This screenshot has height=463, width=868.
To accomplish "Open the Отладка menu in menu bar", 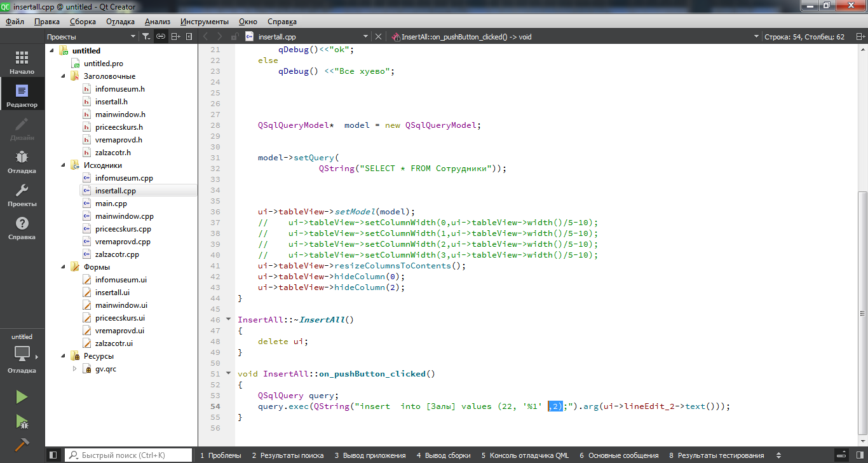I will [x=120, y=22].
